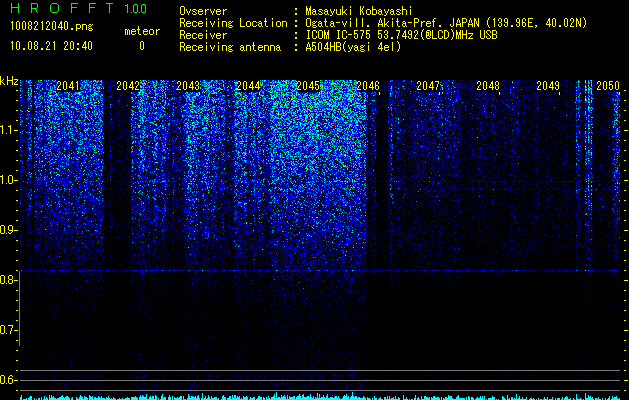The height and width of the screenshot is (400, 629).
Task: Click the kHz axis unit label
Action: [x=9, y=81]
